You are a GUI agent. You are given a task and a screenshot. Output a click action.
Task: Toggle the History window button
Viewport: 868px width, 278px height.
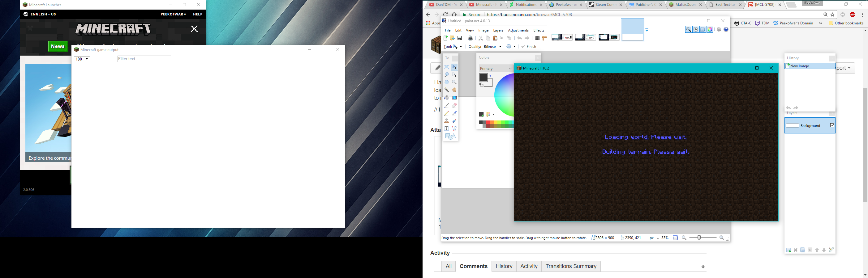tap(696, 30)
